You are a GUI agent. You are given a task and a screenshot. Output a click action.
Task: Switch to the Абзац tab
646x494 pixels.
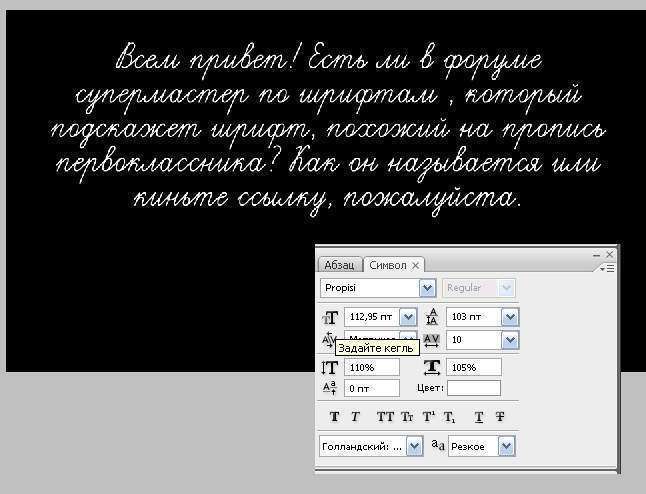(339, 265)
